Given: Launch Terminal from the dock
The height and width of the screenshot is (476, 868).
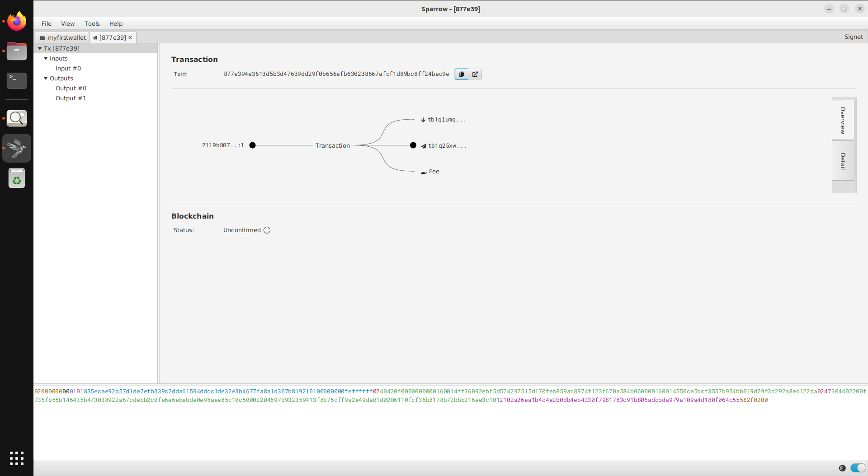Looking at the screenshot, I should 17,81.
